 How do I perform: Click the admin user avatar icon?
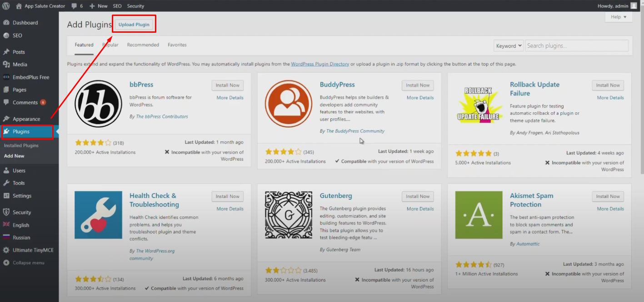coord(634,6)
